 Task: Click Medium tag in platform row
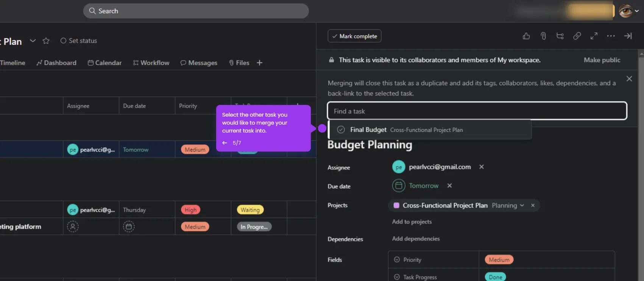(195, 226)
